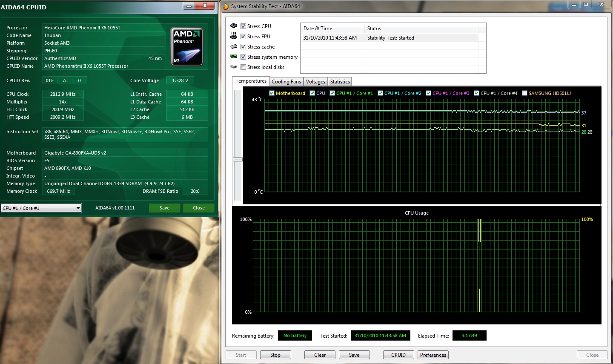This screenshot has width=613, height=364.
Task: Switch to the Cooling Fans tab
Action: pos(286,82)
